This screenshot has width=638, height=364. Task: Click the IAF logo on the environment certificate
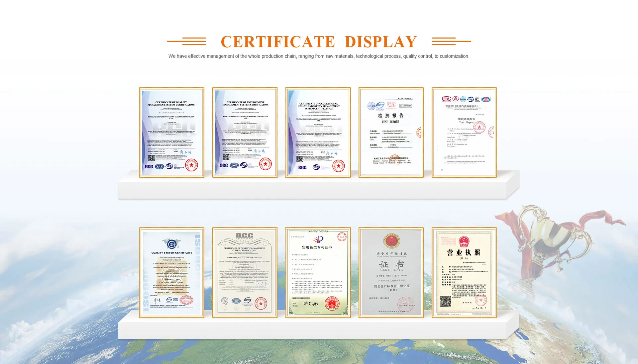pos(234,165)
